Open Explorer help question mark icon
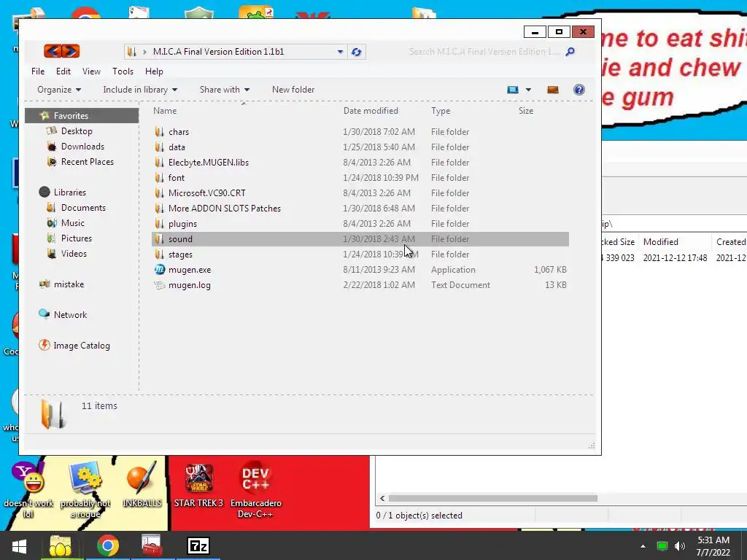The image size is (747, 560). (578, 90)
